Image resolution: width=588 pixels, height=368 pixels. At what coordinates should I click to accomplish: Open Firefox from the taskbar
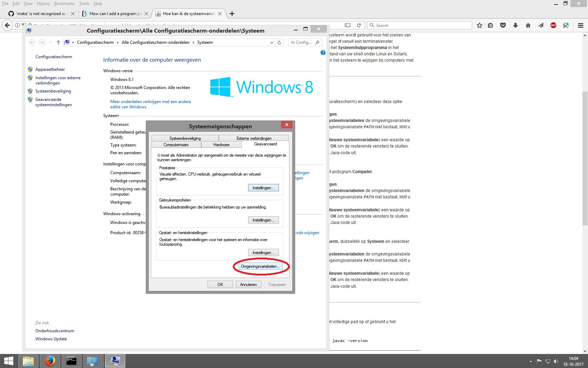coord(50,361)
